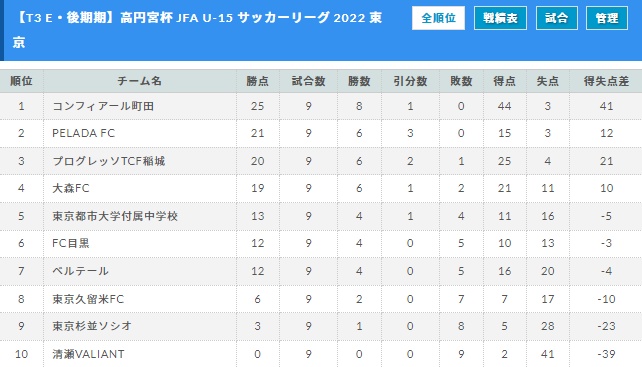Click the league title heading
This screenshot has height=367, width=642.
point(199,30)
